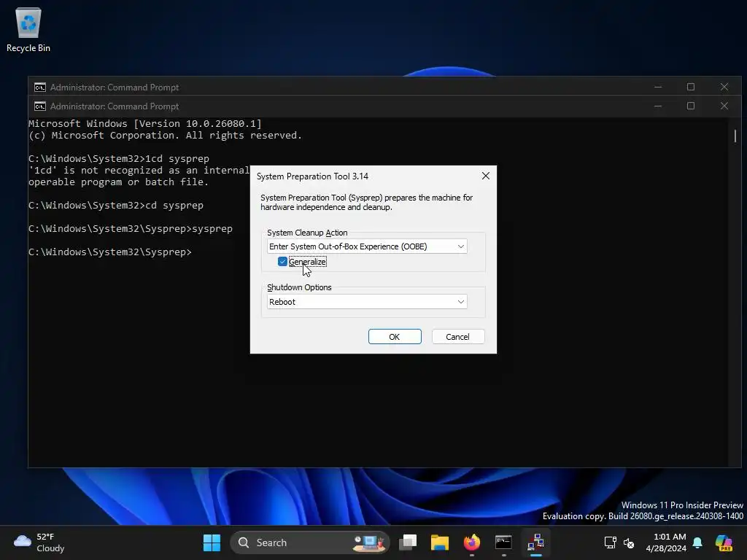Uncheck the Generalize checkbox
This screenshot has width=747, height=560.
pos(282,262)
